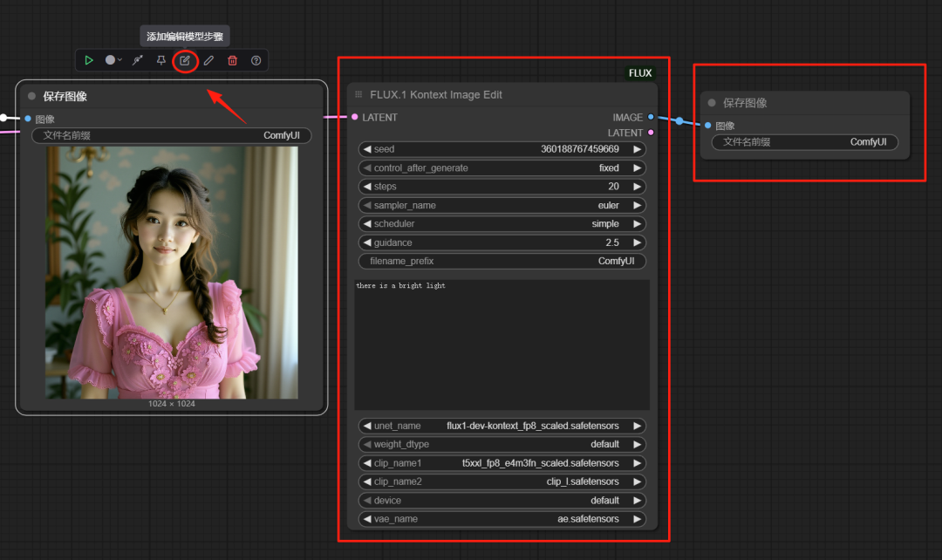Viewport: 942px width, 560px height.
Task: Increase guidance with right arrow
Action: click(x=637, y=242)
